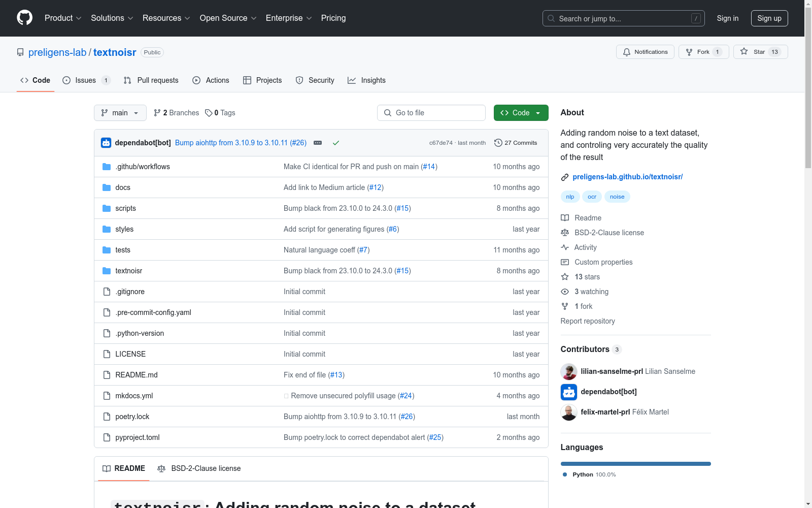Click the Notifications bell button
The height and width of the screenshot is (508, 812).
tap(645, 52)
